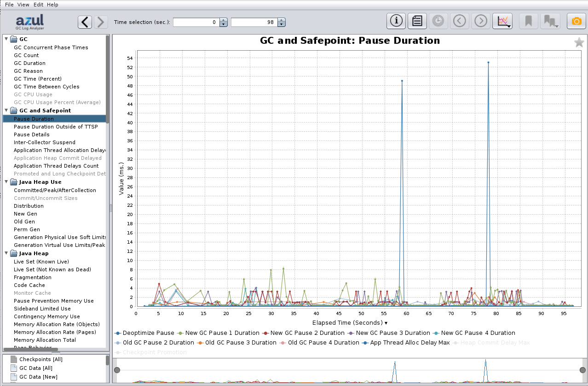
Task: Open the chart type selector icon
Action: tap(502, 21)
